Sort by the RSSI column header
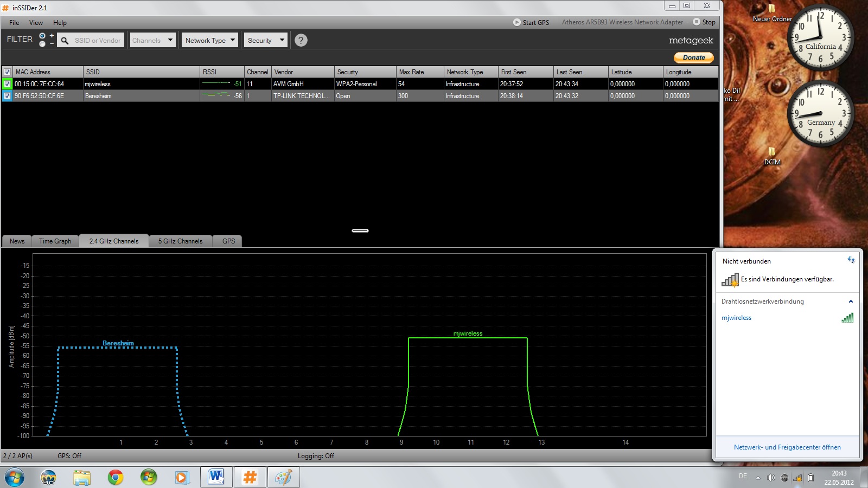Screen dimensions: 868x488 pos(222,72)
